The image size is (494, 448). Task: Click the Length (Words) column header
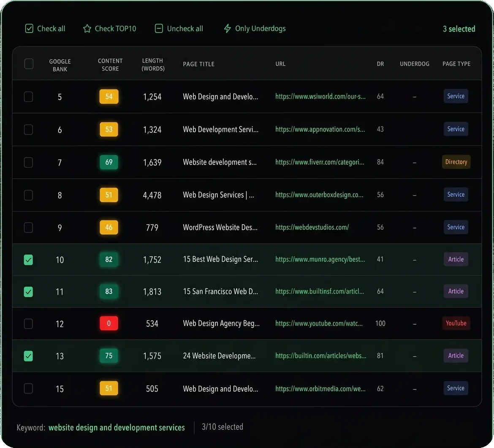coord(153,65)
